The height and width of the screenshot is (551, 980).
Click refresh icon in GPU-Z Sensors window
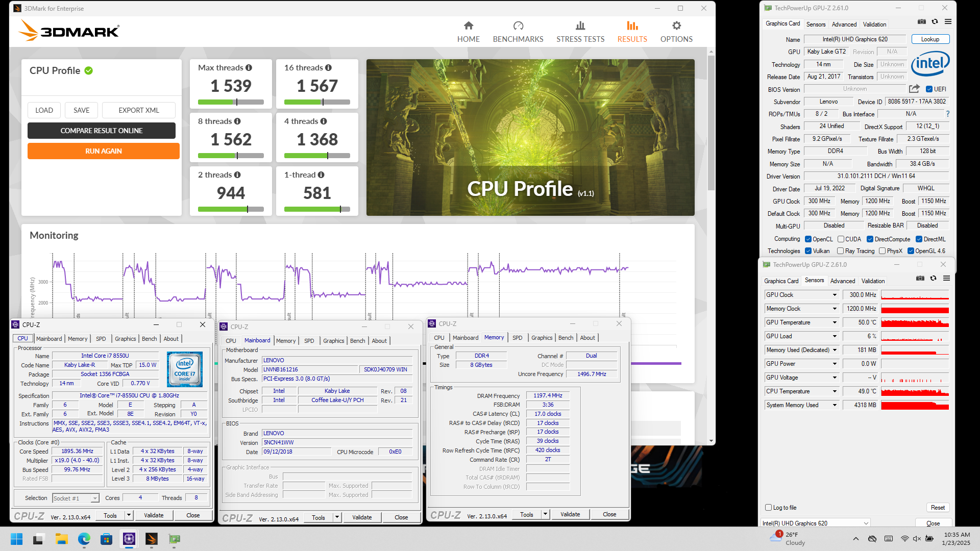(x=933, y=279)
